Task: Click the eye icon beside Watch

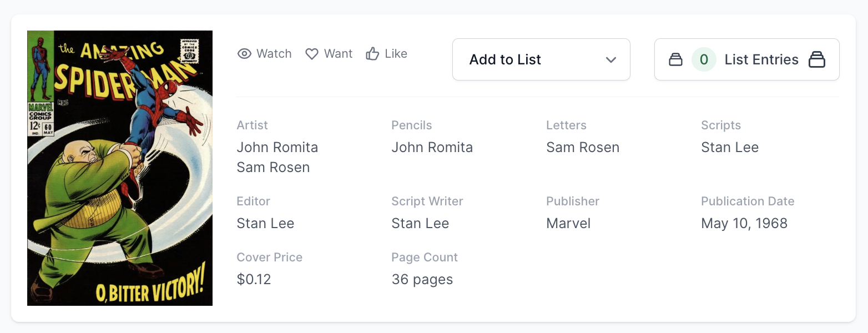Action: pyautogui.click(x=244, y=54)
